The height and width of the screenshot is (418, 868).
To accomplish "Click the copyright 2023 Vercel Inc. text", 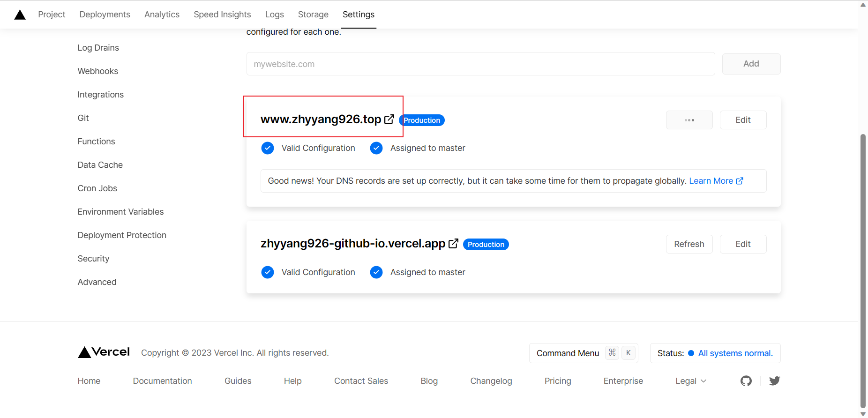I will click(235, 353).
